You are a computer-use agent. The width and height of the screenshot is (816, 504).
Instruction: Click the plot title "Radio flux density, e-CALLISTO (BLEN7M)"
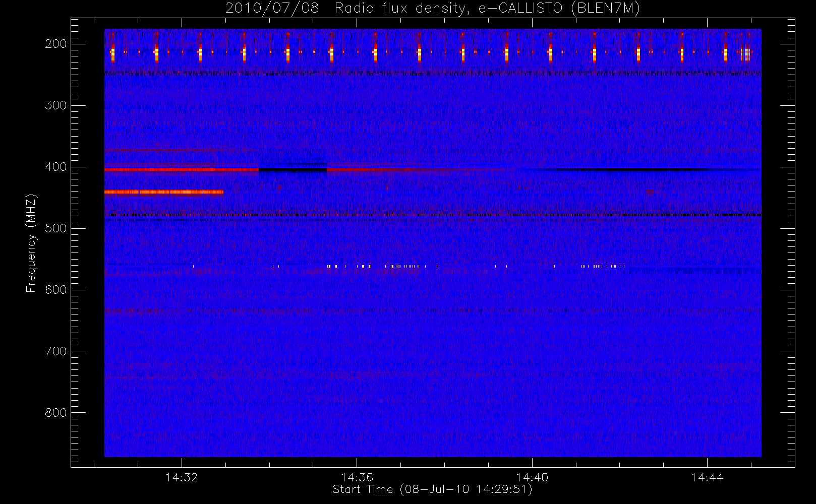click(x=487, y=9)
